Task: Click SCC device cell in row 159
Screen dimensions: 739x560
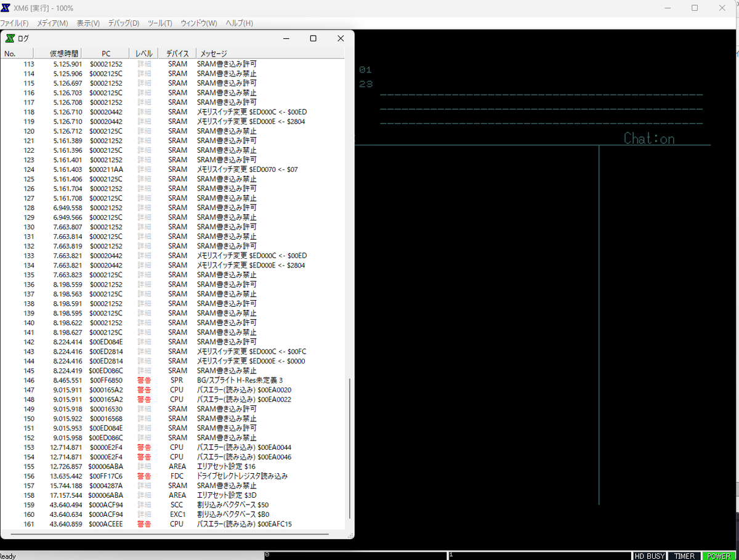Action: [x=177, y=505]
